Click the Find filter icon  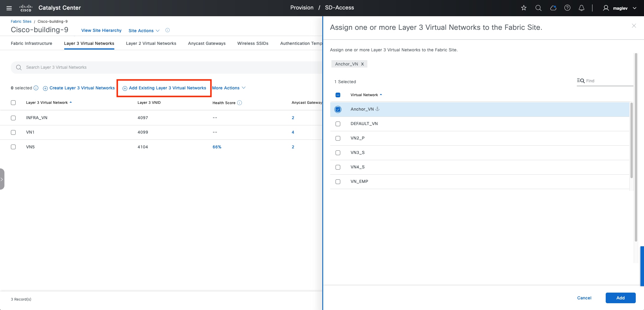coord(580,81)
